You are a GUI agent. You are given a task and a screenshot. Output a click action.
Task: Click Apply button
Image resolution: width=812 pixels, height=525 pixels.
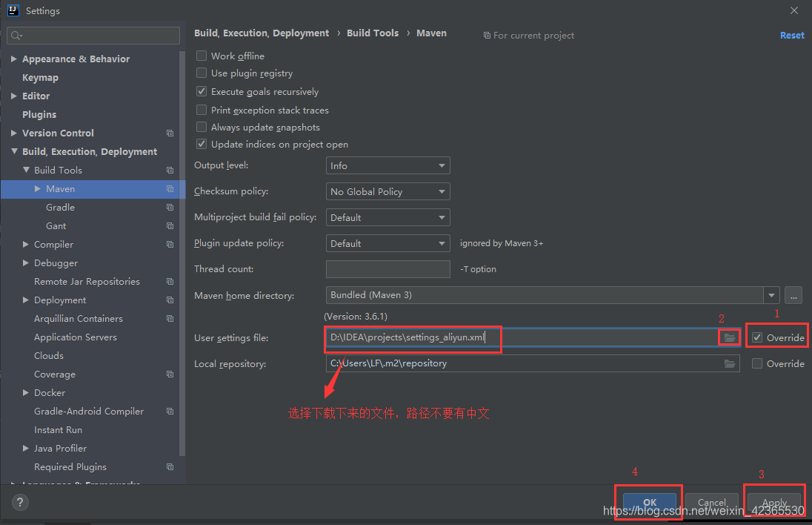(x=774, y=502)
